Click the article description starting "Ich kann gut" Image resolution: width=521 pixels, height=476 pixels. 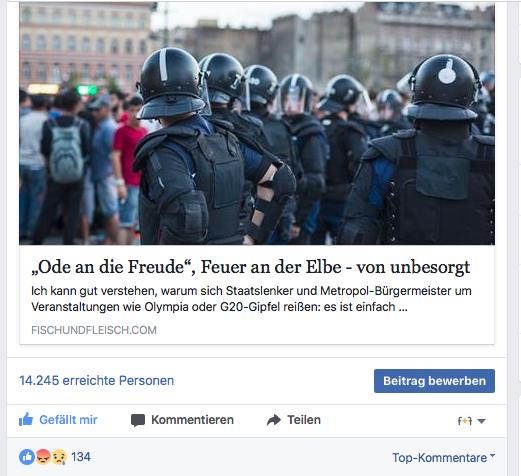tap(251, 299)
